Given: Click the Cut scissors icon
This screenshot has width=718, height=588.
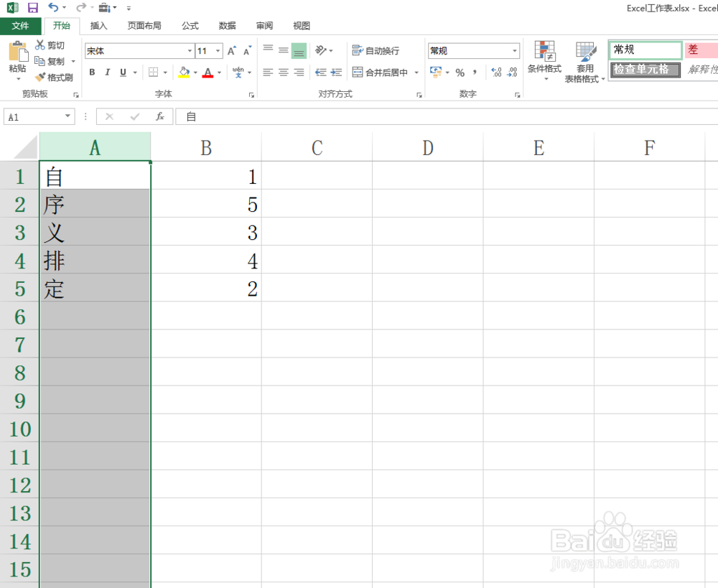Looking at the screenshot, I should pyautogui.click(x=39, y=45).
